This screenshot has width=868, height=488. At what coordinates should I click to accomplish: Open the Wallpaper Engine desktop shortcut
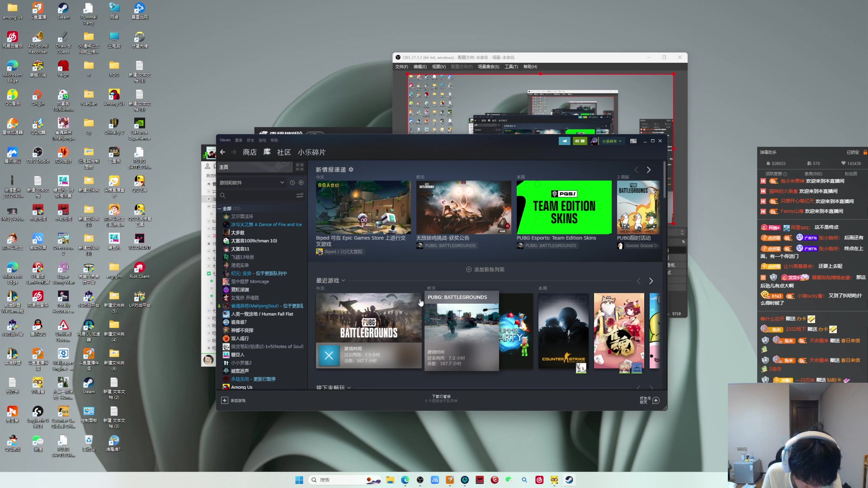[x=63, y=360]
